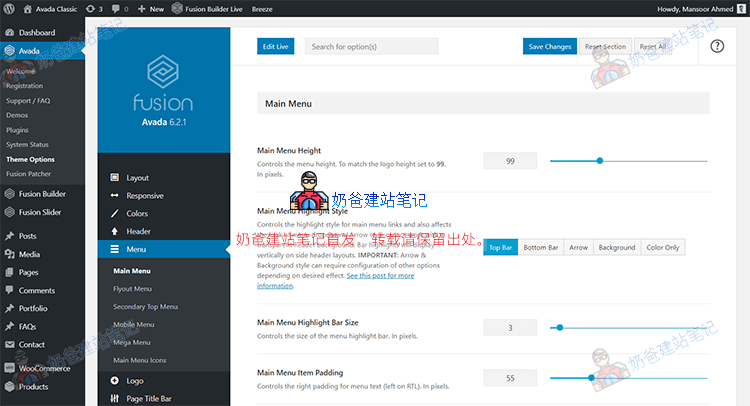This screenshot has height=406, width=750.
Task: Click the Save Changes button
Action: click(550, 47)
